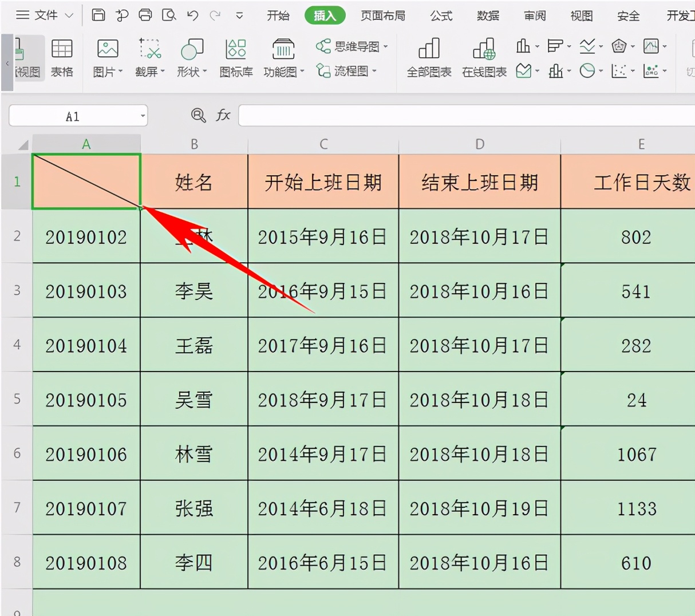This screenshot has width=695, height=616.
Task: Select header cell 姓名
Action: click(194, 182)
